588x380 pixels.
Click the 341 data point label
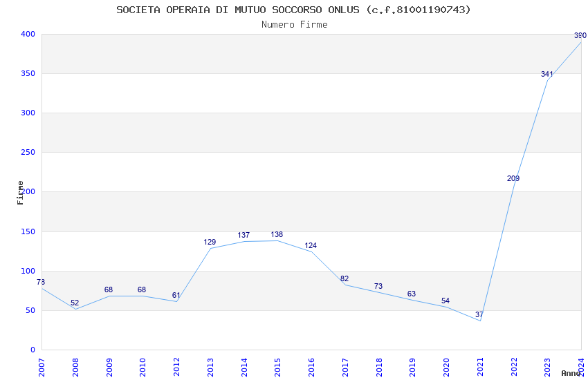tap(546, 74)
